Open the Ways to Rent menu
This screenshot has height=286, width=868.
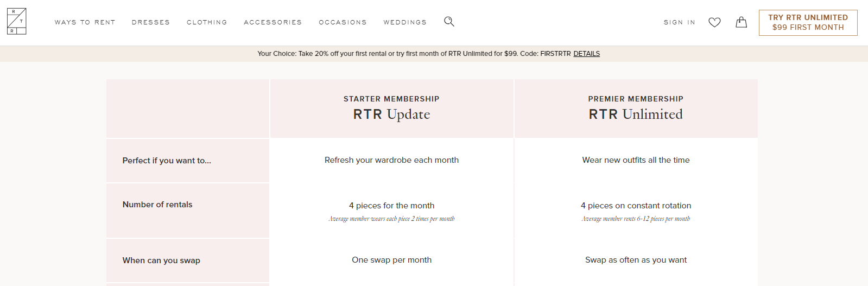click(x=85, y=22)
